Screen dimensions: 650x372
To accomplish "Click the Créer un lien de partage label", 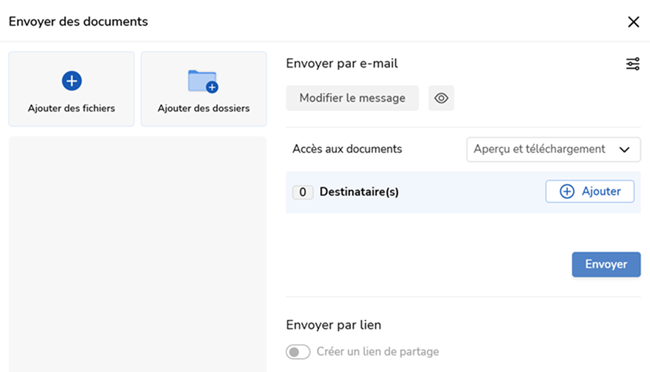I will (378, 352).
